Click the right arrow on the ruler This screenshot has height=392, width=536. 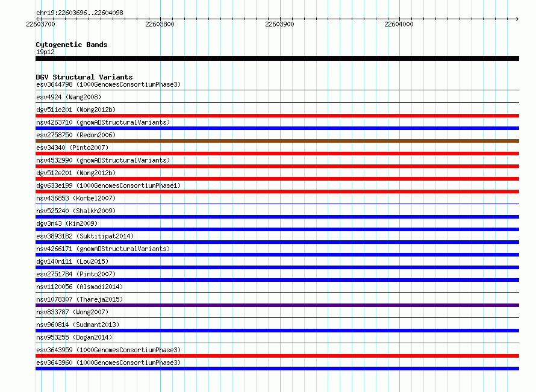click(x=517, y=19)
